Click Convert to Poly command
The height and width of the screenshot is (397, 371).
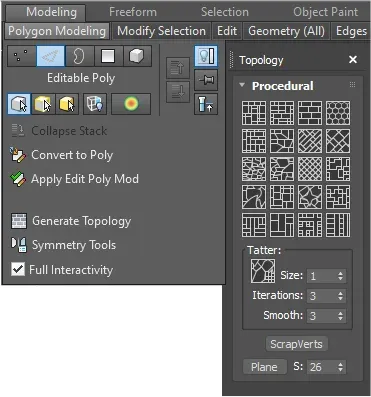click(62, 155)
